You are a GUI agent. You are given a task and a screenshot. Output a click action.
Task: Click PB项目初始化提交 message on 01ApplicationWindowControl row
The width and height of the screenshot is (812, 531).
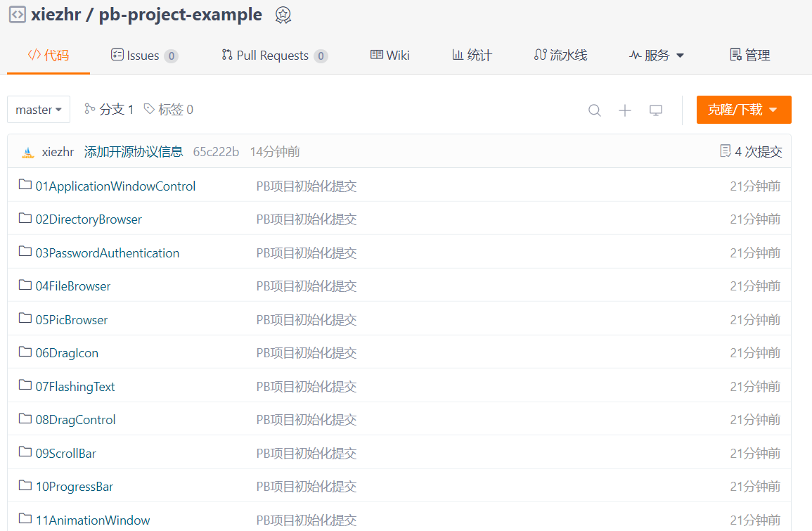tap(307, 186)
